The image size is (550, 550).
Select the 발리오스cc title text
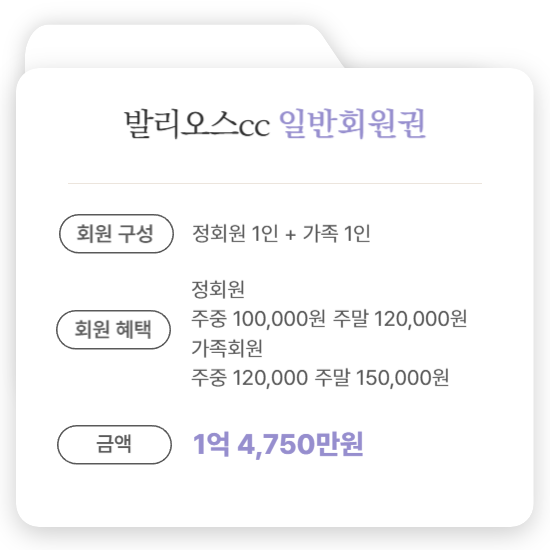(197, 124)
